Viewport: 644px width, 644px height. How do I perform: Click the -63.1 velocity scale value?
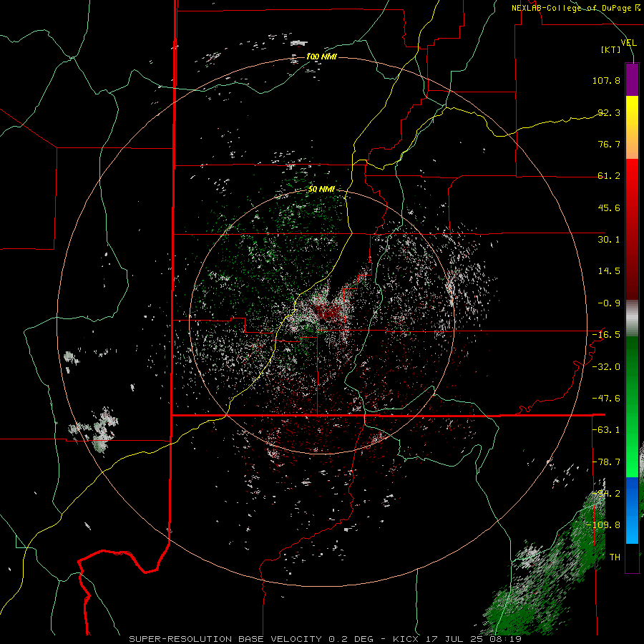[606, 430]
